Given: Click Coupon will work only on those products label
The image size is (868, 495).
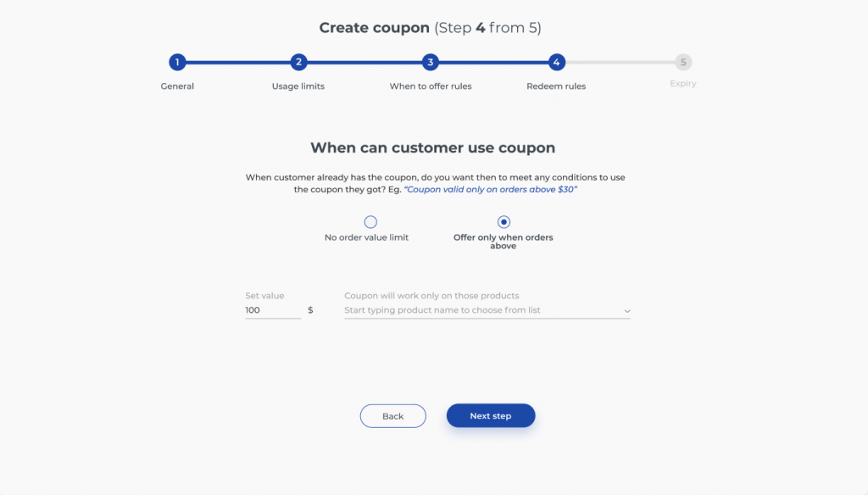Looking at the screenshot, I should click(431, 296).
